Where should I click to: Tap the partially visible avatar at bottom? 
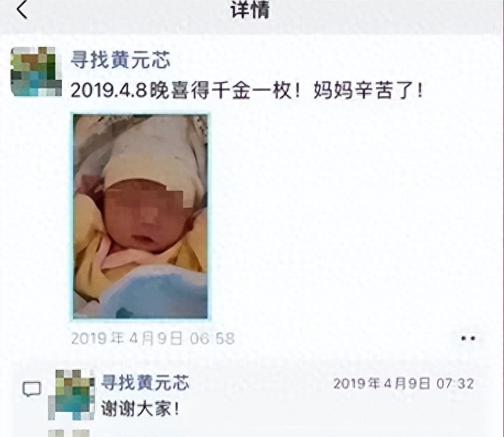(68, 433)
